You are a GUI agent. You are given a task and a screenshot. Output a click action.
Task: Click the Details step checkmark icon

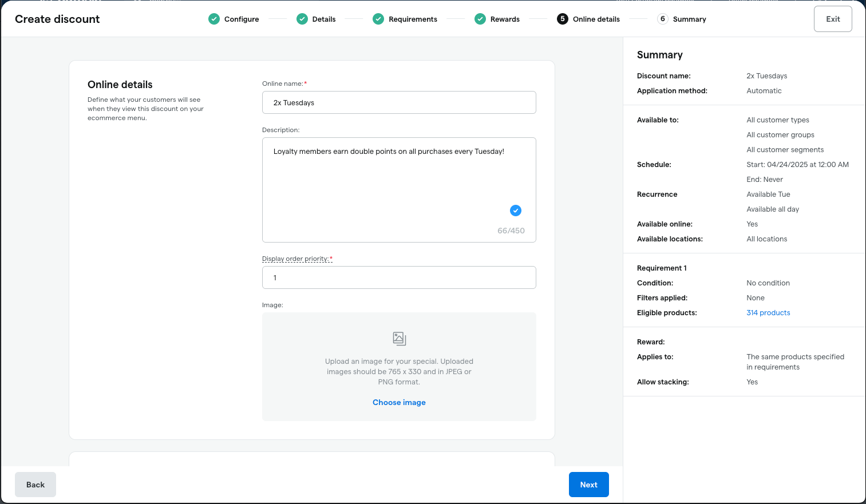302,19
